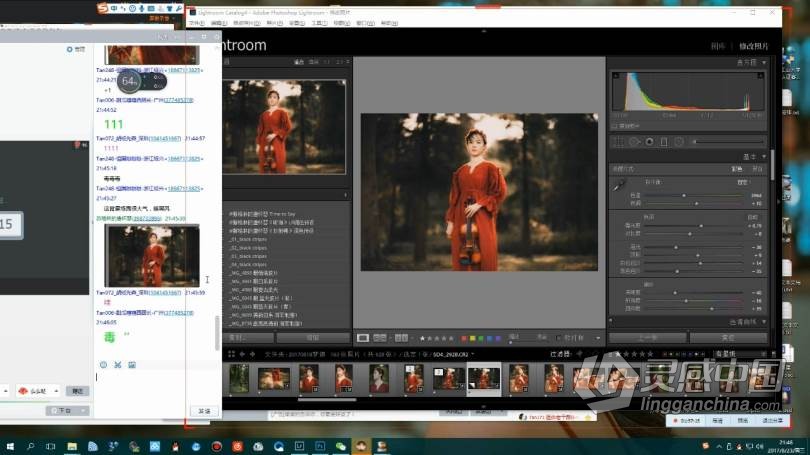
Task: Open Windows Start menu
Action: [x=10, y=446]
